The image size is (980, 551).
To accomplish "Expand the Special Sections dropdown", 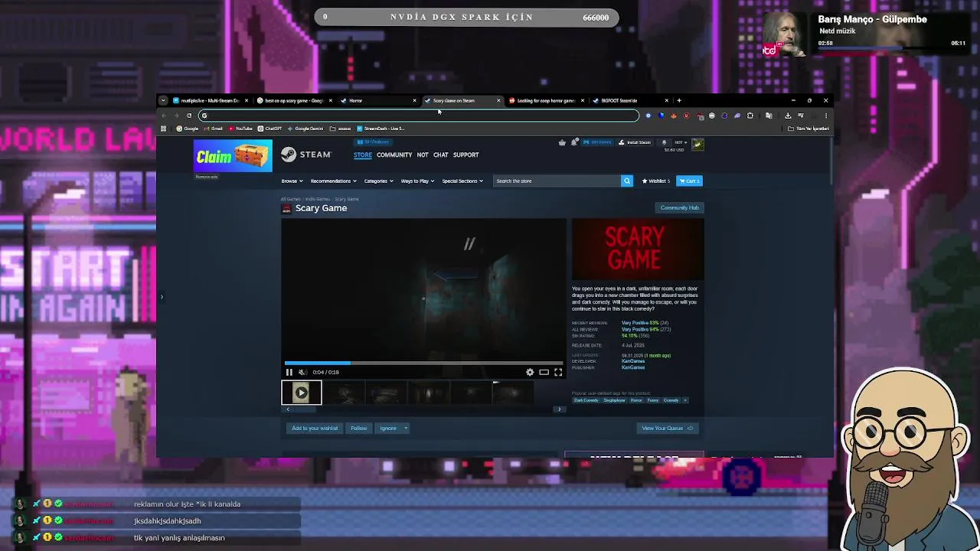I will click(462, 181).
